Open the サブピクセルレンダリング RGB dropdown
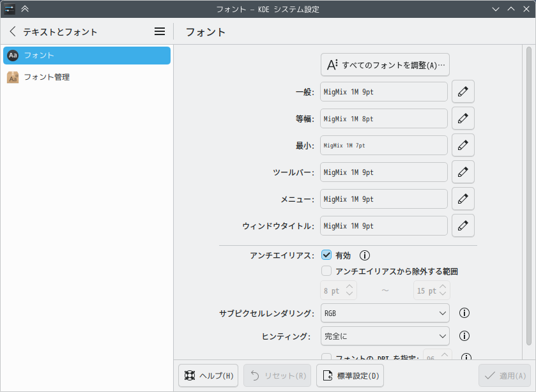The image size is (536, 392). click(x=385, y=313)
